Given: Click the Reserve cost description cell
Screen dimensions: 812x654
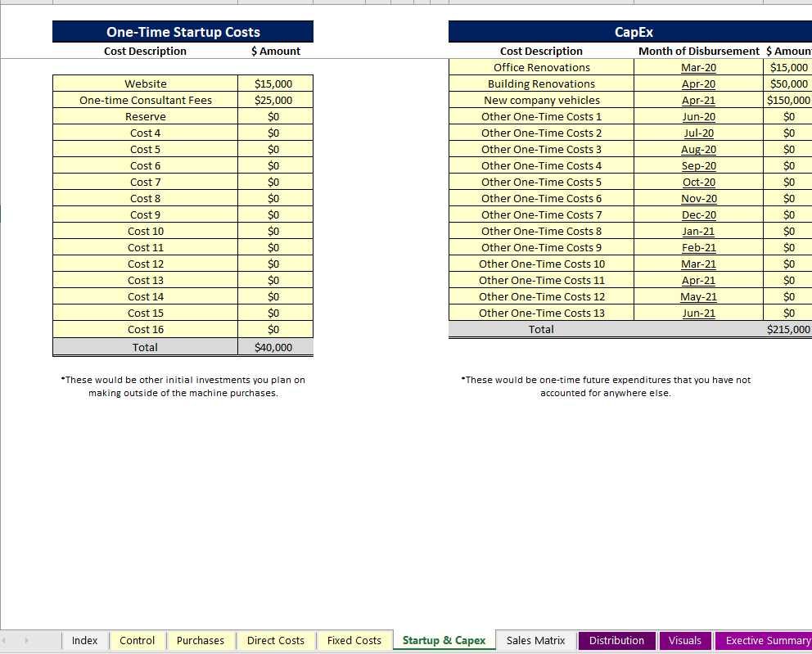Looking at the screenshot, I should [146, 116].
